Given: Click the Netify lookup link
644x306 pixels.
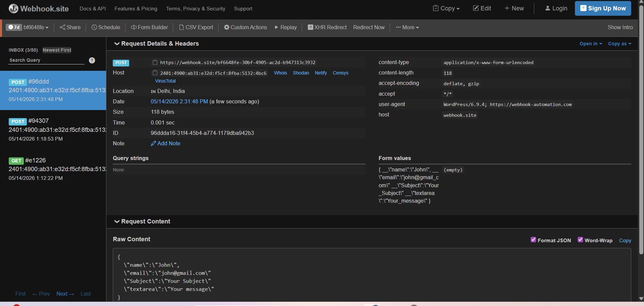Looking at the screenshot, I should click(x=321, y=73).
